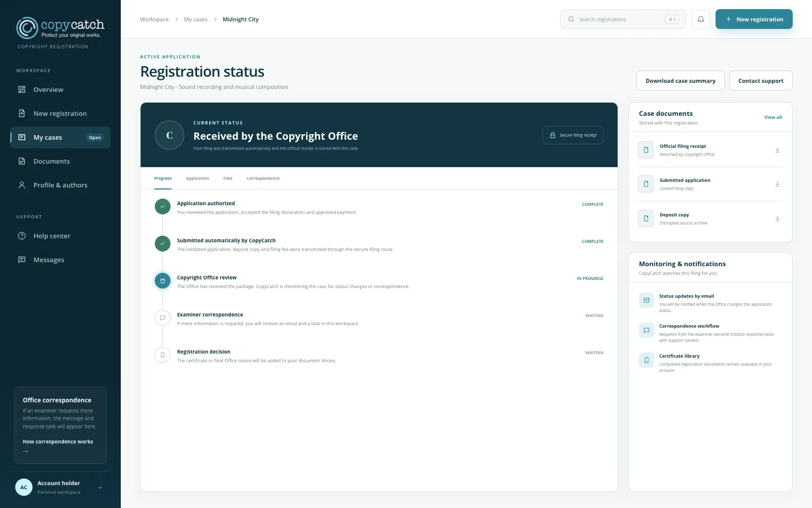Click the Copyright Office review step icon

[162, 281]
